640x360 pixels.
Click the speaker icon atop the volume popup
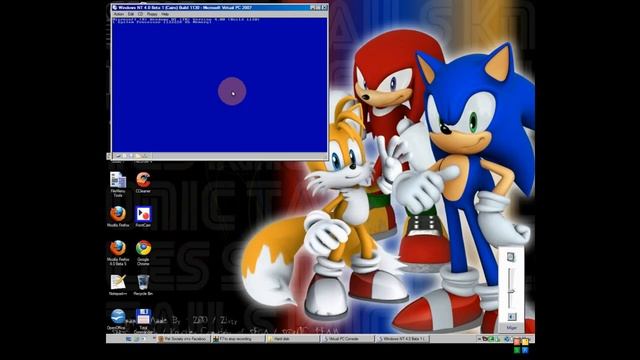511,257
